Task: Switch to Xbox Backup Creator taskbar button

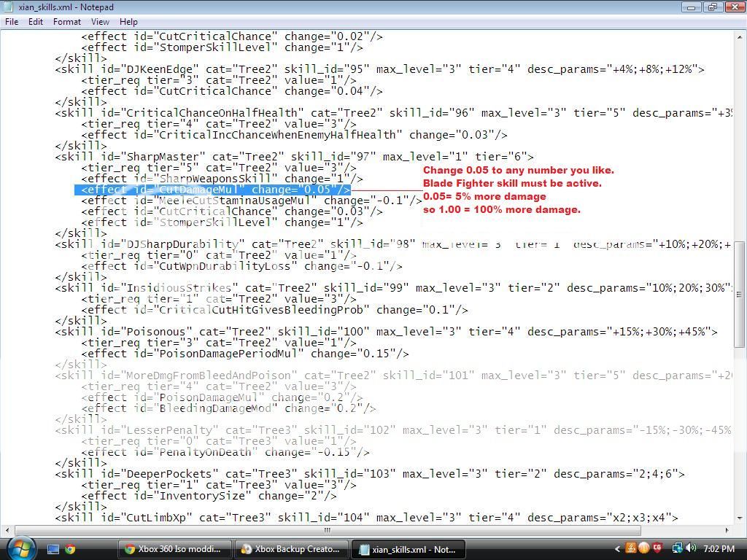Action: coord(291,549)
